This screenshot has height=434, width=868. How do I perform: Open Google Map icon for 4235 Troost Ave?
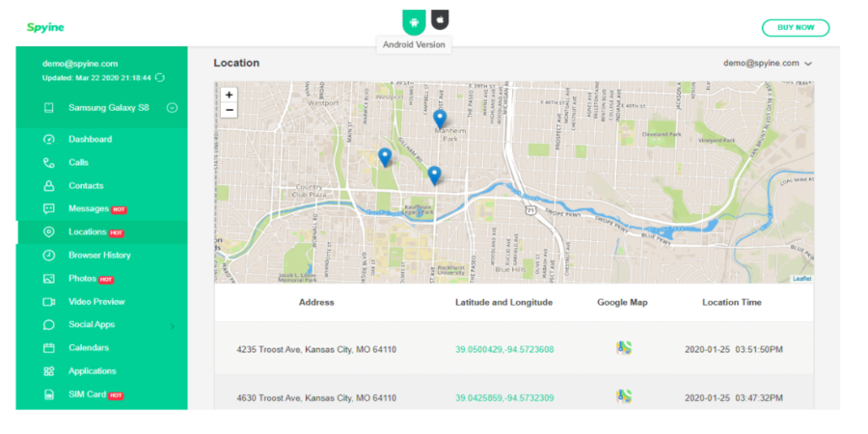pos(624,348)
